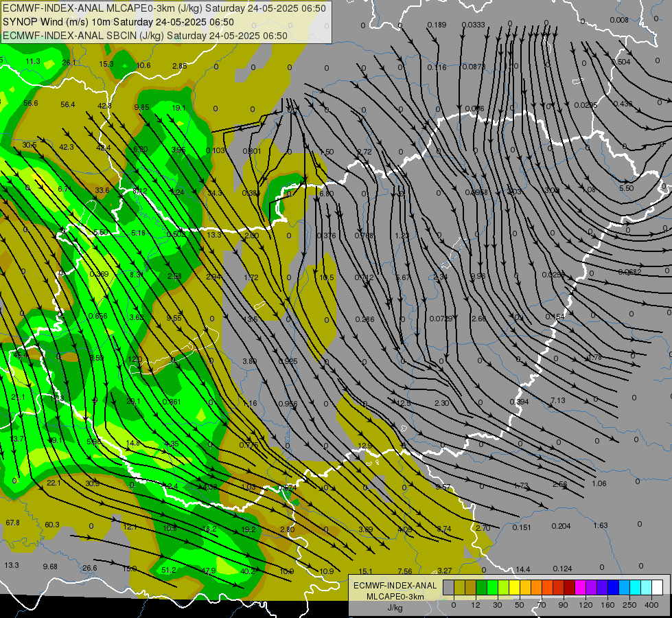Click the map value 51.2

coord(169,570)
